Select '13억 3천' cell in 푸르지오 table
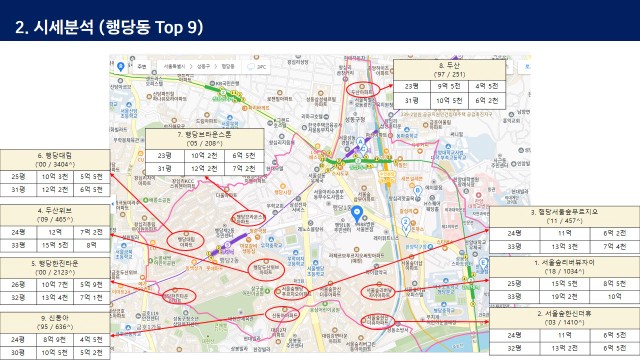Screen dimensions: 640x360 pos(564,247)
